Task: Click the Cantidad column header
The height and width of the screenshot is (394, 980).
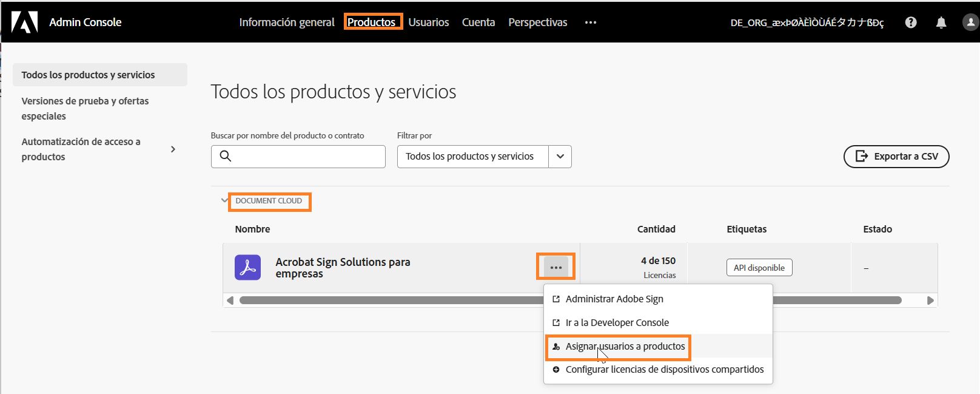Action: click(656, 229)
